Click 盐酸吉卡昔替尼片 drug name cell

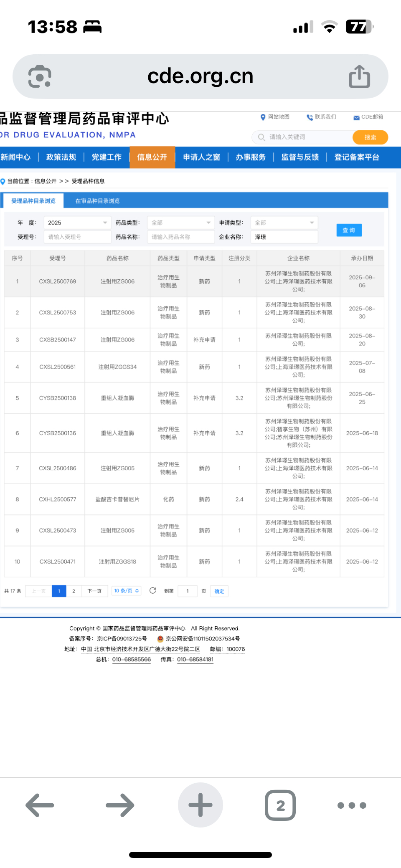[117, 499]
